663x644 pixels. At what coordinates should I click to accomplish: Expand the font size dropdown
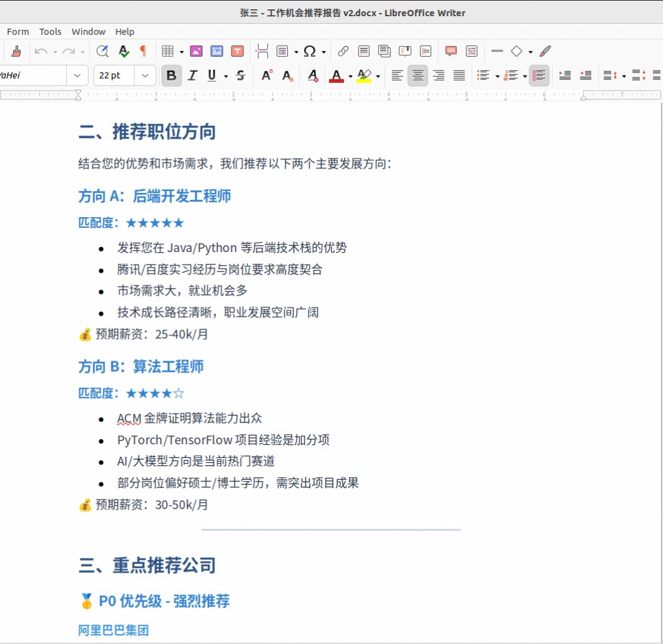145,76
